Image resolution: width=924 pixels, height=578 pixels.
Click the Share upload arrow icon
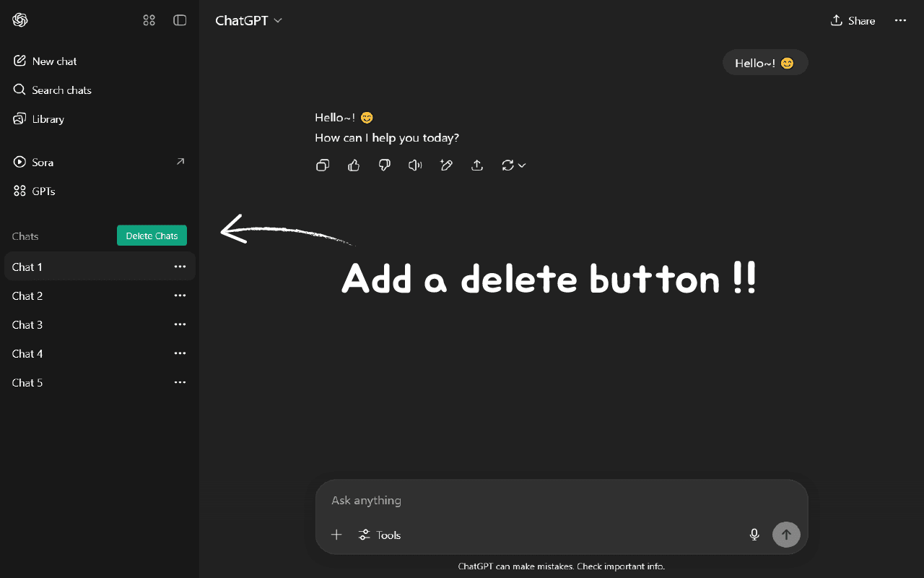pos(837,20)
